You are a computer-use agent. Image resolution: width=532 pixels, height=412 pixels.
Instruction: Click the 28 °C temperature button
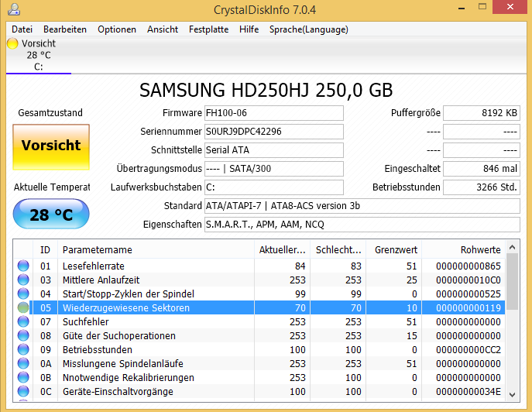[x=51, y=215]
